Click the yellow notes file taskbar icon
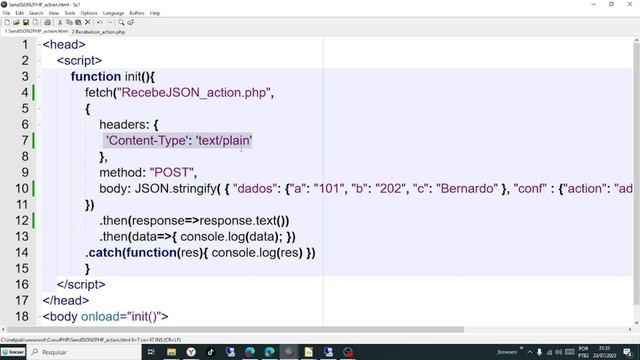Screen dimensions: 640x360 pyautogui.click(x=309, y=352)
